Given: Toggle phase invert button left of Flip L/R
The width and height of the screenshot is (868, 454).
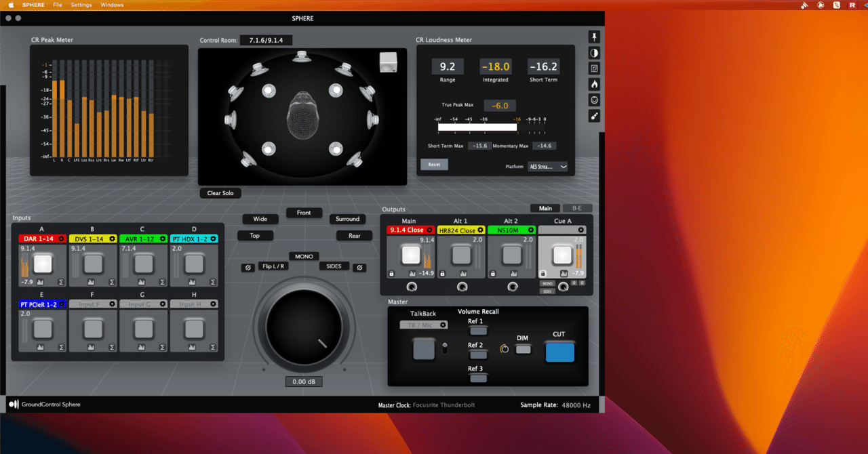Looking at the screenshot, I should point(248,268).
